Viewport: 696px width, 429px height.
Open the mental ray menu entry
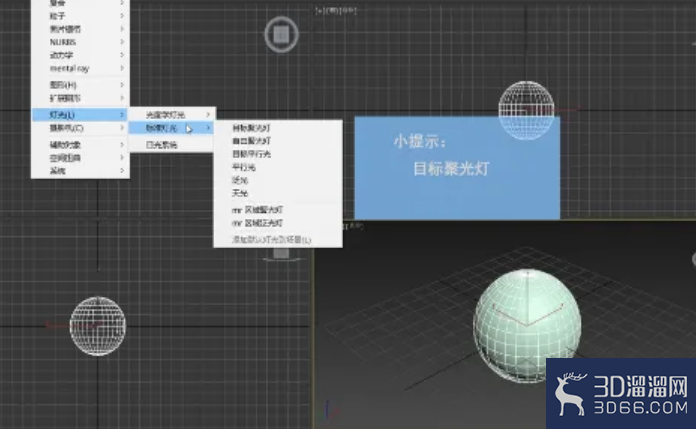pos(80,68)
